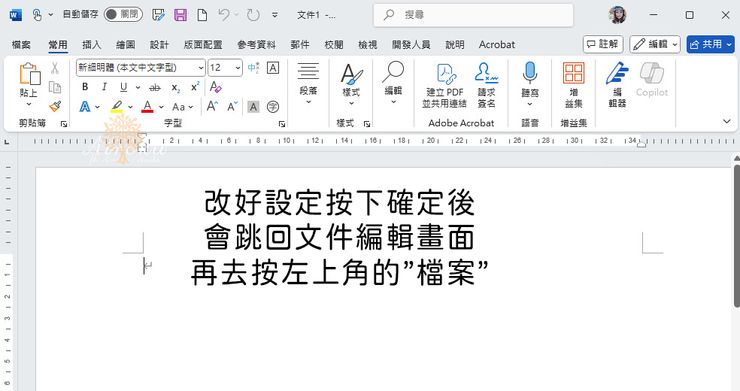The width and height of the screenshot is (740, 391).
Task: Toggle Strikethrough formatting
Action: [155, 87]
